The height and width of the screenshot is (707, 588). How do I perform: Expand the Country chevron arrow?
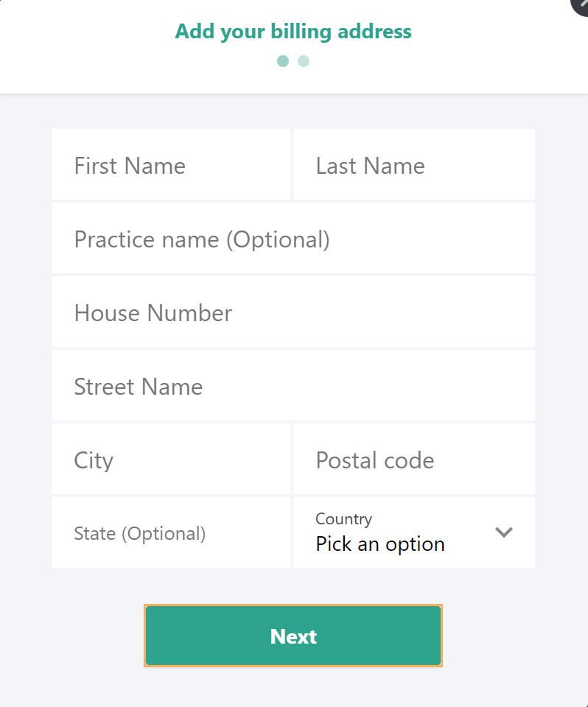pyautogui.click(x=503, y=532)
